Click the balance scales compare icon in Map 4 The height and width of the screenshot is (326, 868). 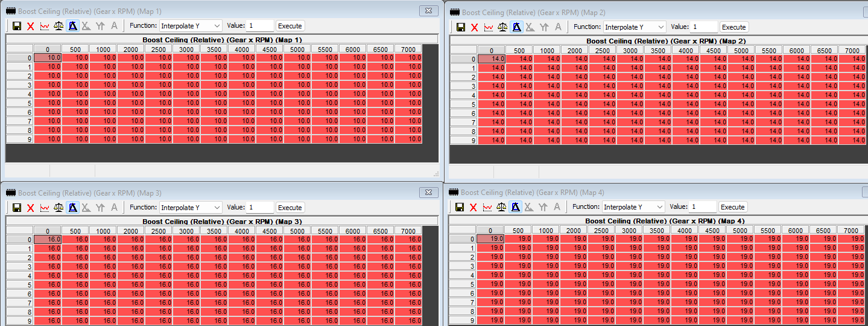pos(501,207)
